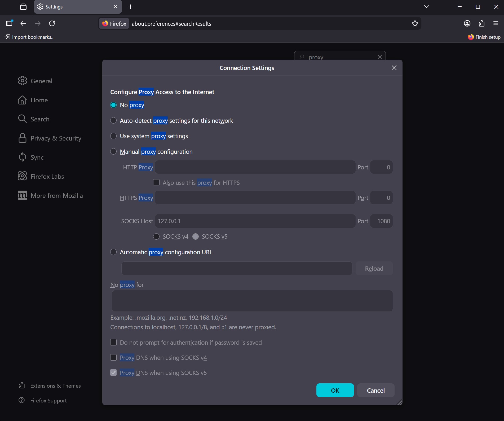Viewport: 504px width, 421px height.
Task: Open the extensions puzzle menu
Action: point(481,23)
